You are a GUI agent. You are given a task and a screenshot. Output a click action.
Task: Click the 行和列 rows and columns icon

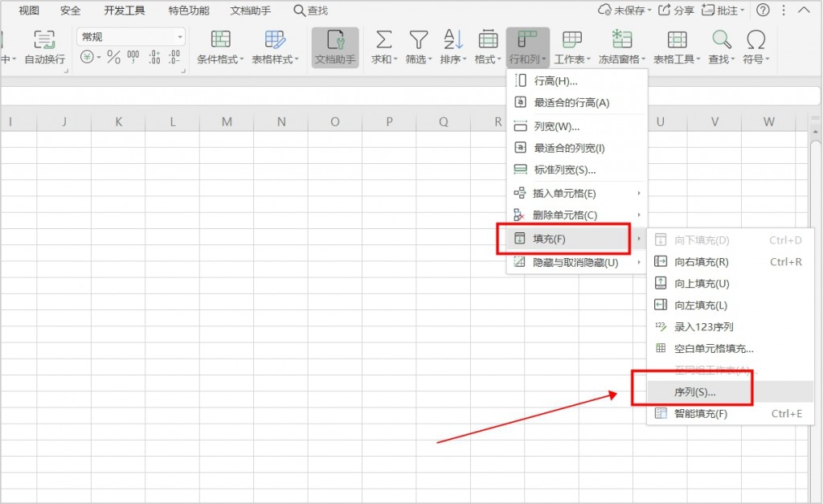pos(527,39)
